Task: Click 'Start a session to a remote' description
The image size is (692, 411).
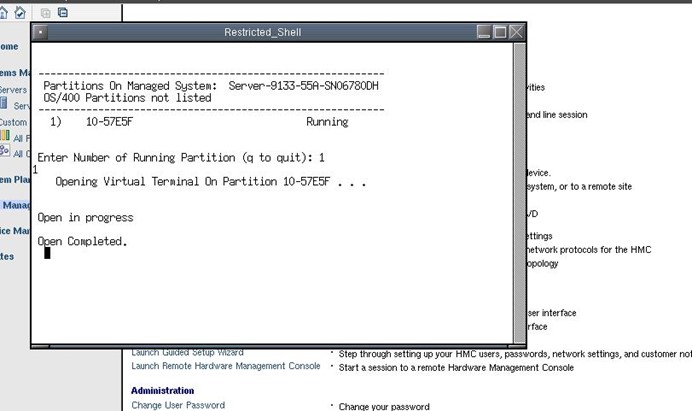Action: point(456,368)
